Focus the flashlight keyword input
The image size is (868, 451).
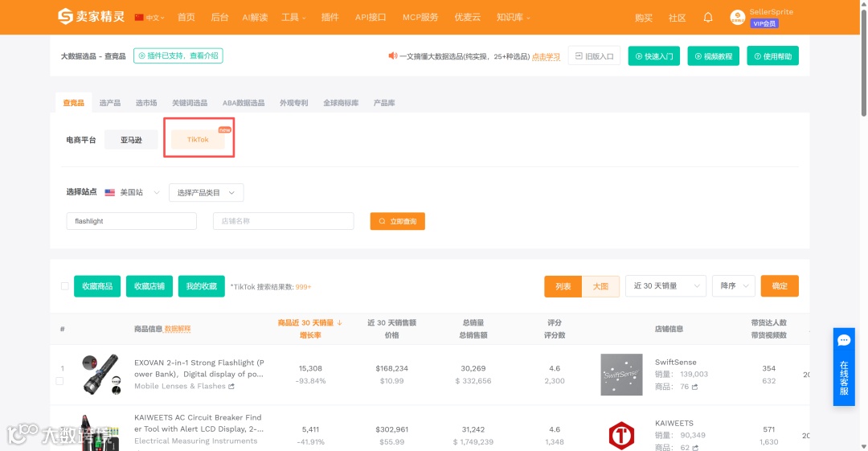click(131, 221)
